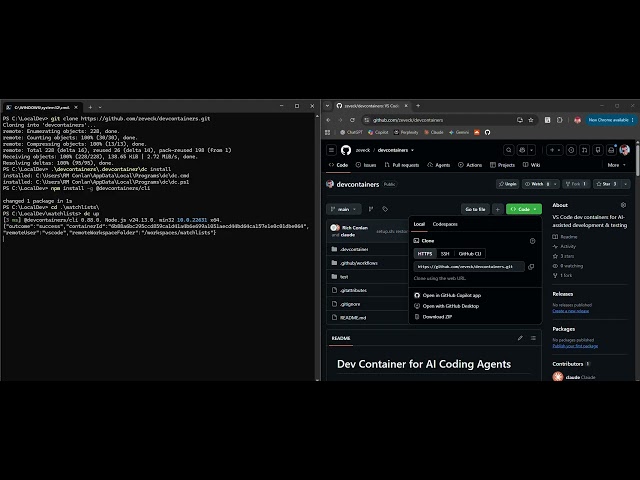The height and width of the screenshot is (480, 640).
Task: Open the README.md file
Action: pos(353,318)
